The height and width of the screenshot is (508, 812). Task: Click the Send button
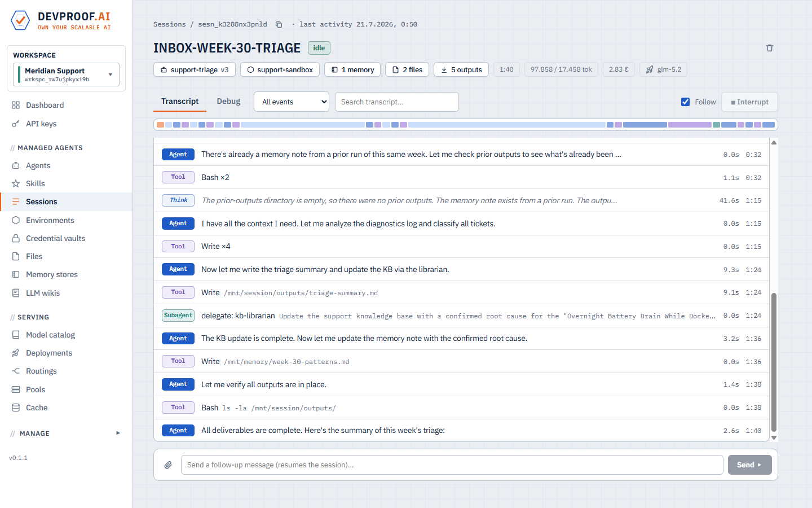tap(749, 465)
